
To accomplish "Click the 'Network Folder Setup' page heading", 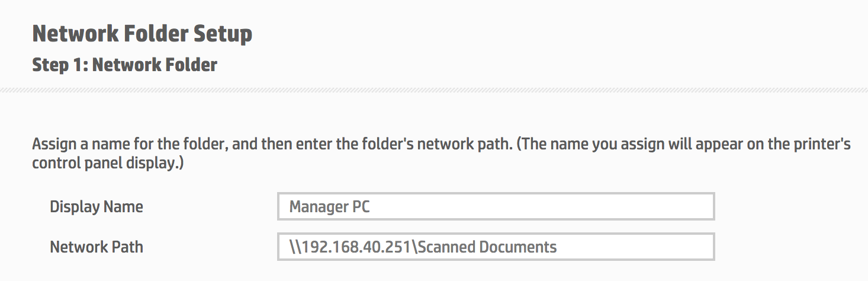I will coord(142,33).
